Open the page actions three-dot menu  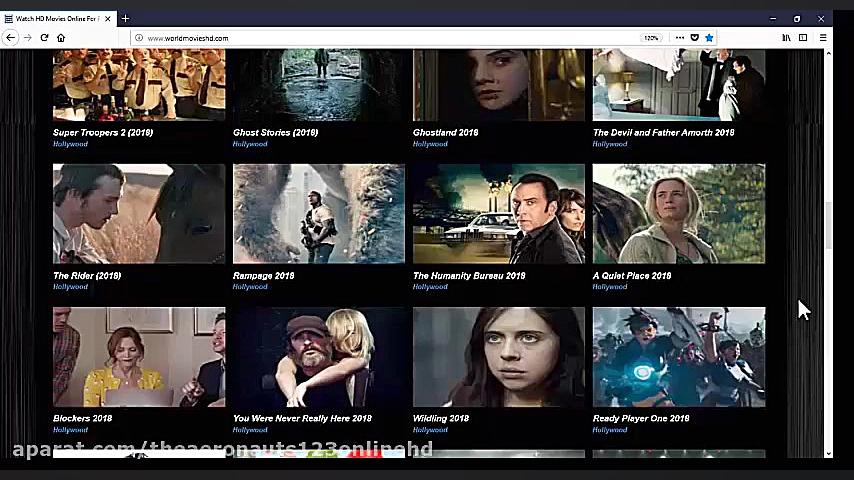pyautogui.click(x=679, y=38)
